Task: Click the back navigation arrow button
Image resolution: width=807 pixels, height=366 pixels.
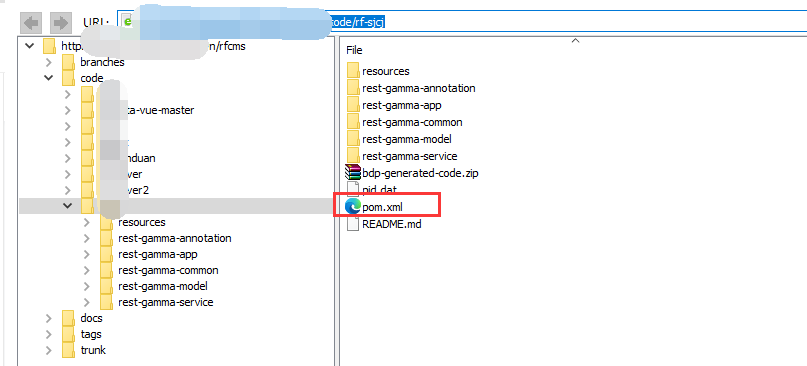Action: pos(31,23)
